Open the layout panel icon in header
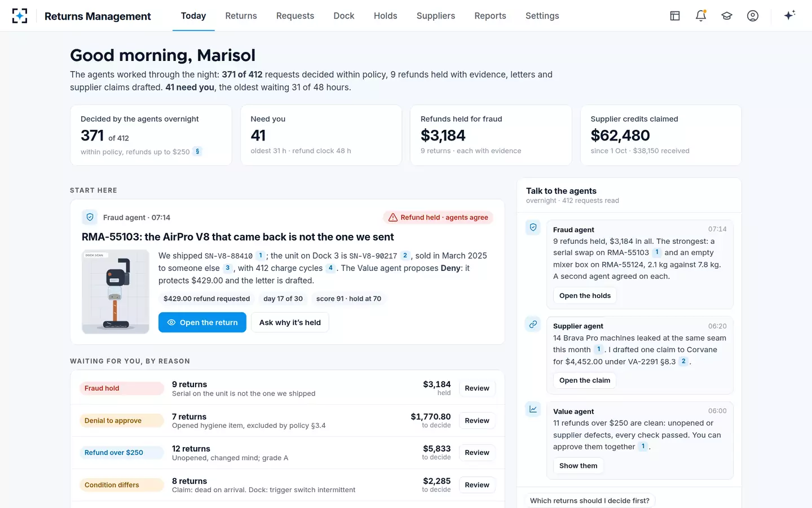 click(675, 16)
